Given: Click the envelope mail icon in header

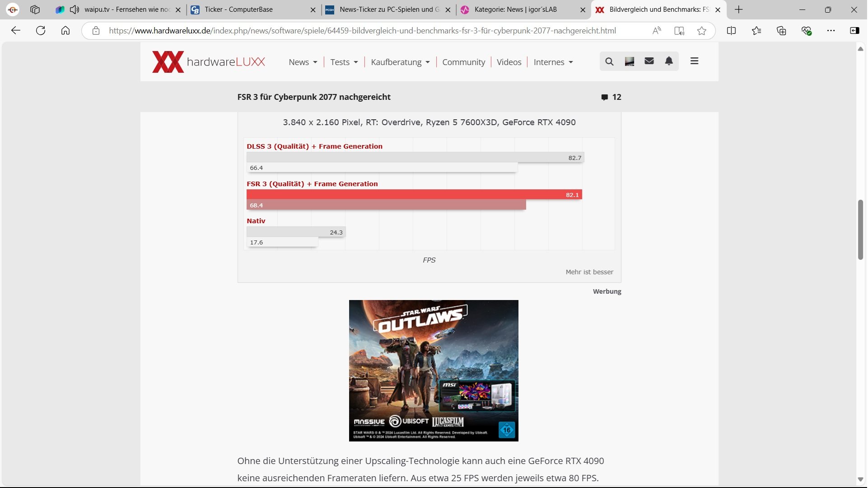Looking at the screenshot, I should (x=649, y=61).
